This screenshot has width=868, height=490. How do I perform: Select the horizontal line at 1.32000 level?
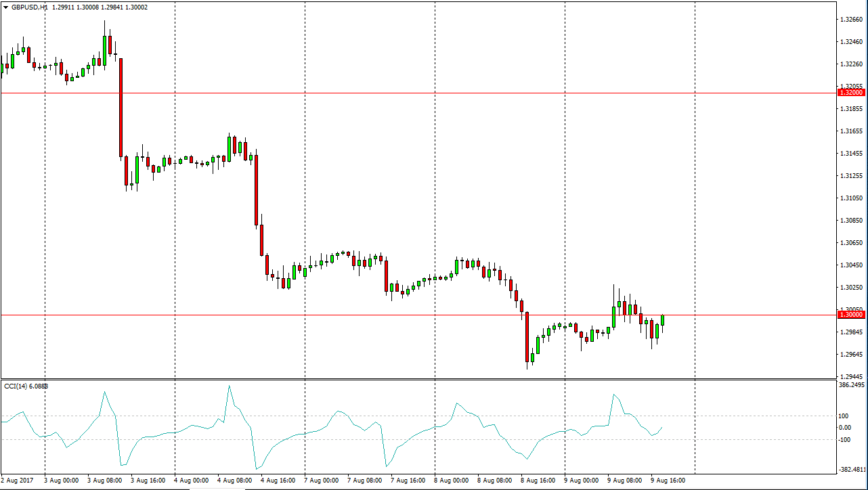[406, 93]
